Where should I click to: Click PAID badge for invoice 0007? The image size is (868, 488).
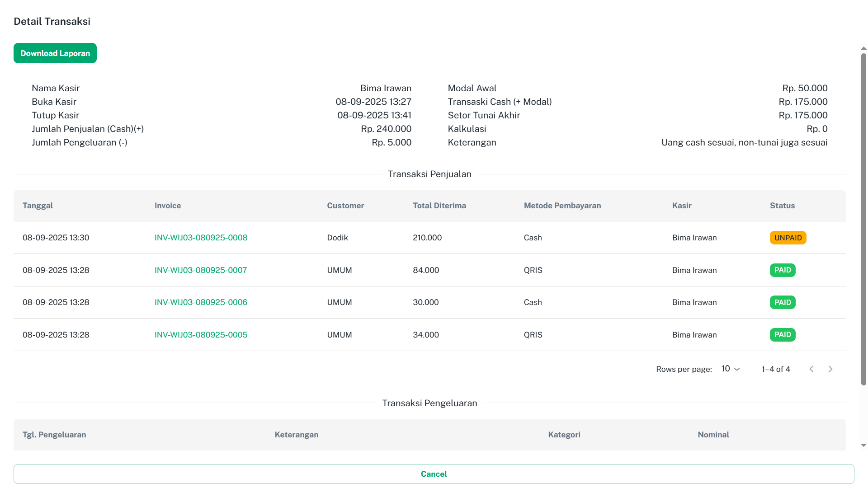[x=782, y=270]
